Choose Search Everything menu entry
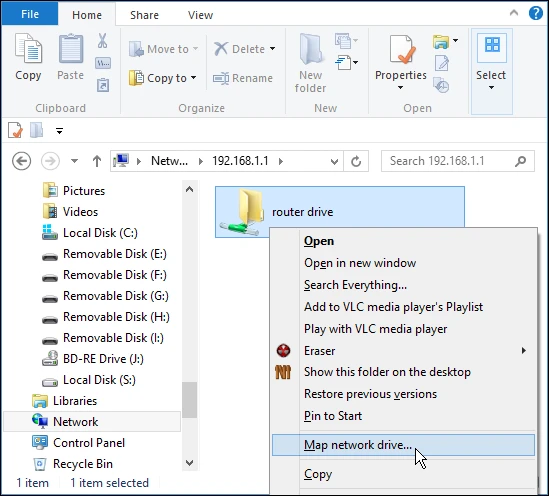549x496 pixels. coord(403,285)
